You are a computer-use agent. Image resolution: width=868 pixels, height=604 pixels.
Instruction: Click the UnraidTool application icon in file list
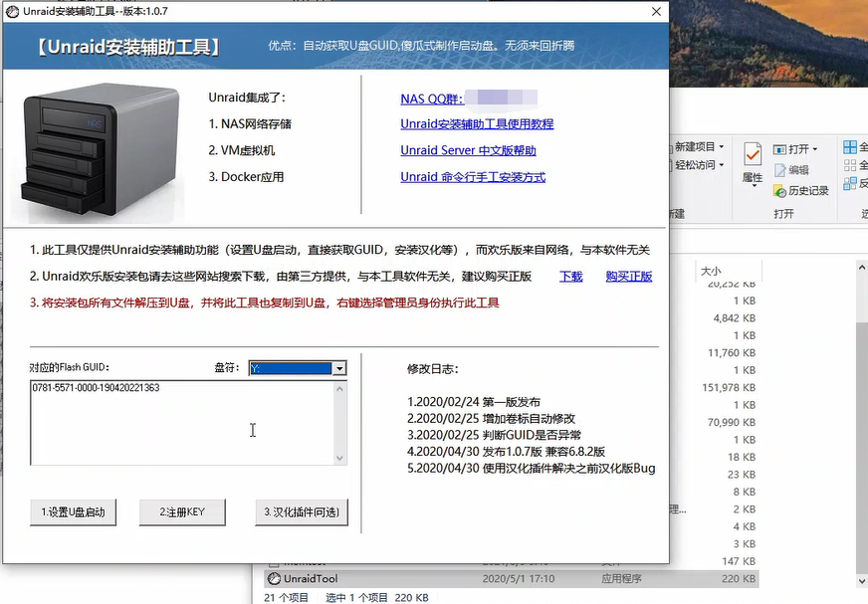point(273,578)
